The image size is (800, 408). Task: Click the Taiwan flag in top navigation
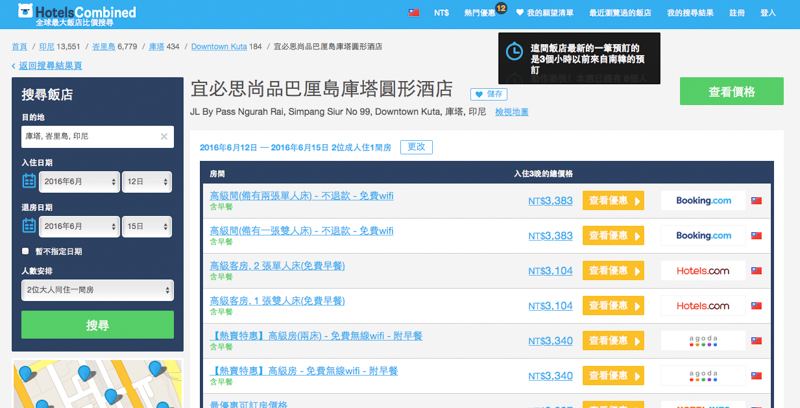pos(414,13)
